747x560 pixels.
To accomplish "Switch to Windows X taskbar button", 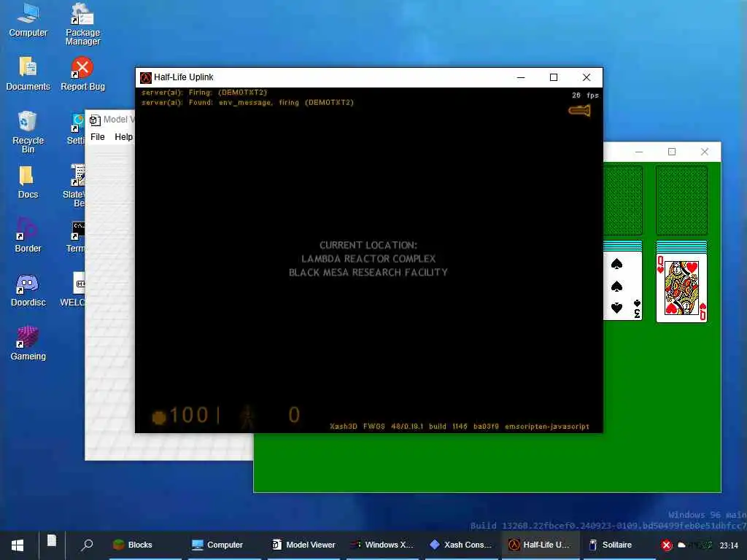I will point(382,545).
